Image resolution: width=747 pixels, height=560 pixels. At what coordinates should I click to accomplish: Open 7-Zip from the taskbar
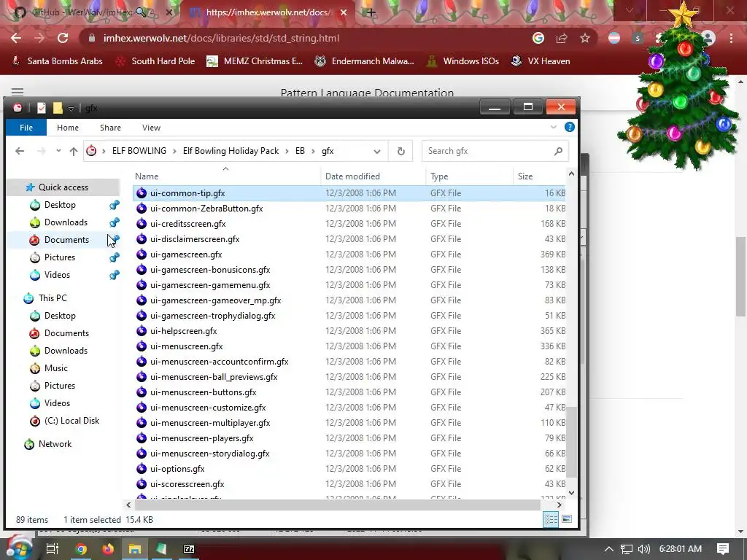pyautogui.click(x=189, y=549)
